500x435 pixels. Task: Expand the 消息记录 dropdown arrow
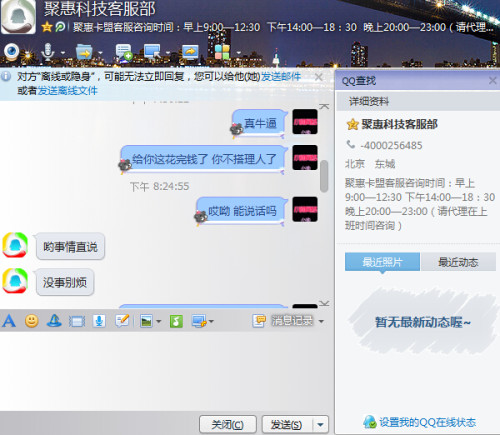tap(321, 322)
